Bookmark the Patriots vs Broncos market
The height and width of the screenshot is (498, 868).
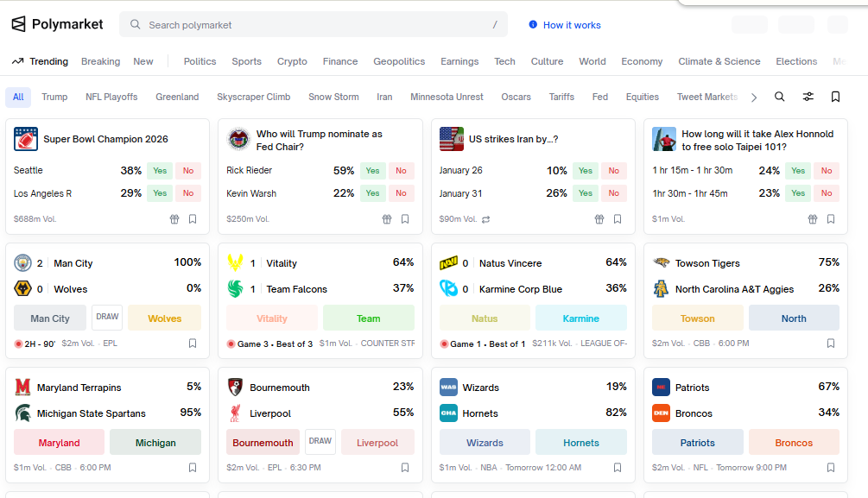click(x=831, y=468)
